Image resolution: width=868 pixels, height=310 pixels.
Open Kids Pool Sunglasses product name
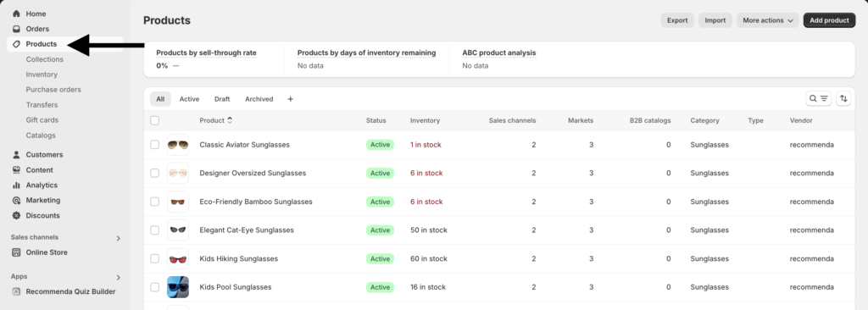[236, 287]
